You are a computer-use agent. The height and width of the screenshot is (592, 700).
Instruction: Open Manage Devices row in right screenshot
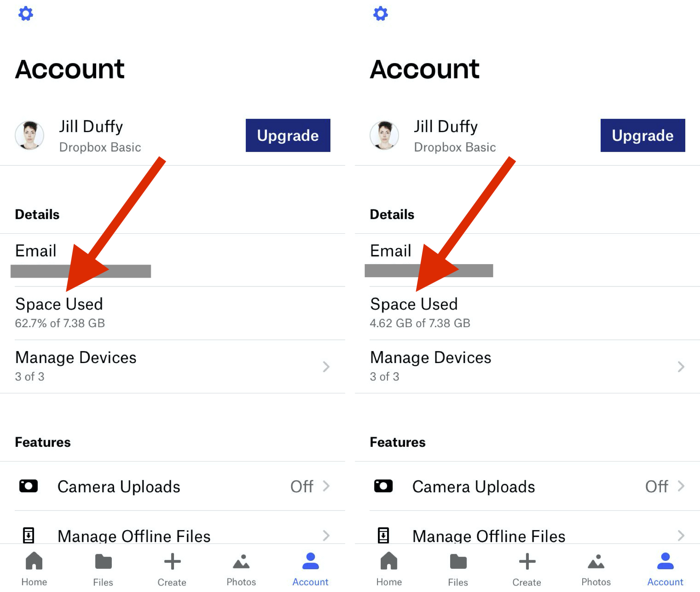point(527,367)
